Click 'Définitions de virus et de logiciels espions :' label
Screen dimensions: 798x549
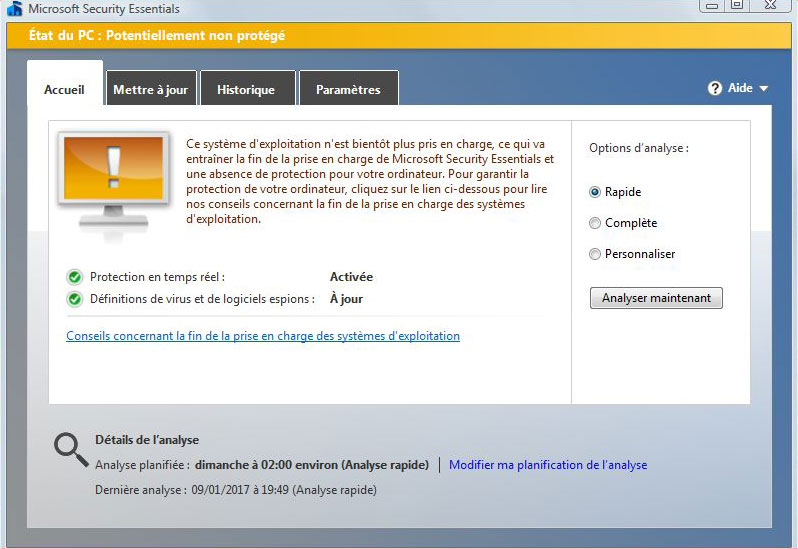point(203,299)
